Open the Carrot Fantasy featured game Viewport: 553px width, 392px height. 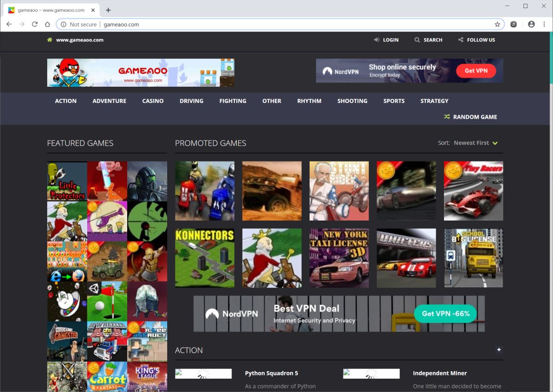(x=107, y=376)
